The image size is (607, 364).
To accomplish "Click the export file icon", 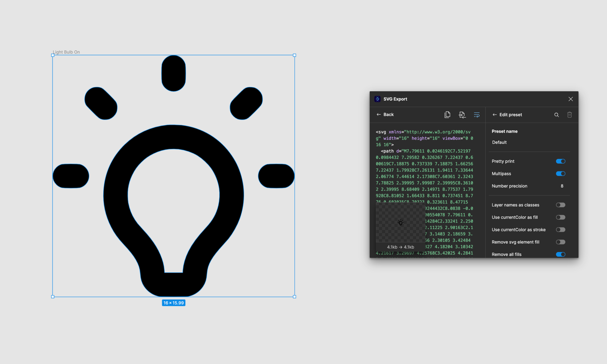I will coord(462,114).
